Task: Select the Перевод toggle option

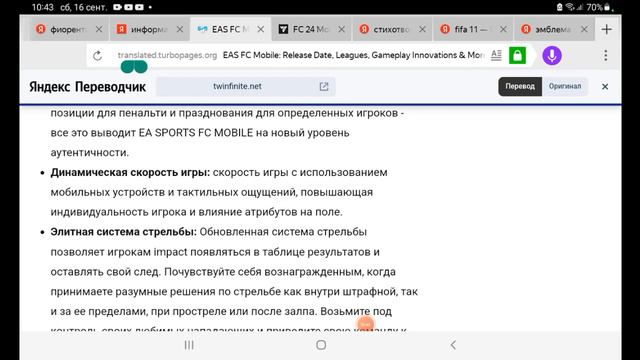Action: point(520,87)
